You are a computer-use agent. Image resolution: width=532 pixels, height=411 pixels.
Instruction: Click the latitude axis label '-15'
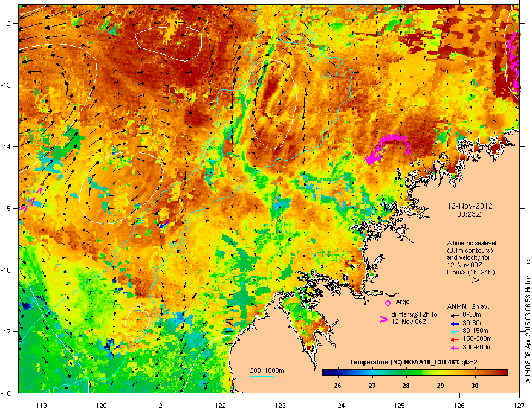tap(7, 208)
